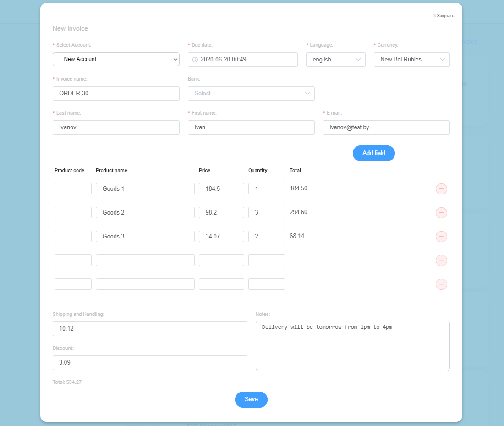Select the E-mail field with ivanov@test.by
This screenshot has height=426, width=504.
pyautogui.click(x=386, y=127)
